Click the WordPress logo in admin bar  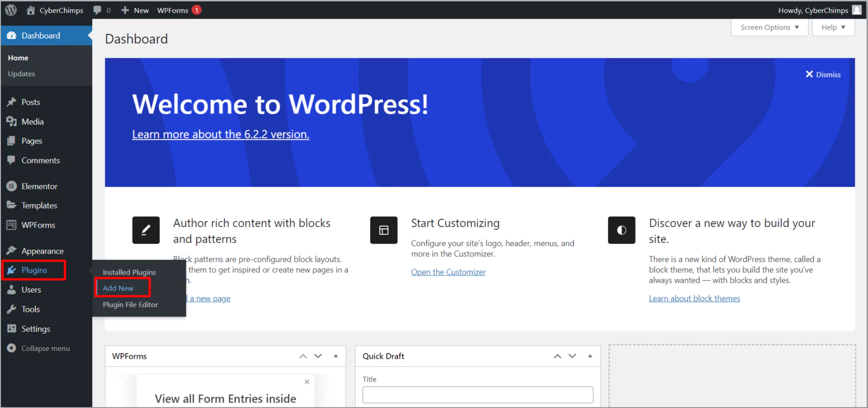click(x=11, y=10)
